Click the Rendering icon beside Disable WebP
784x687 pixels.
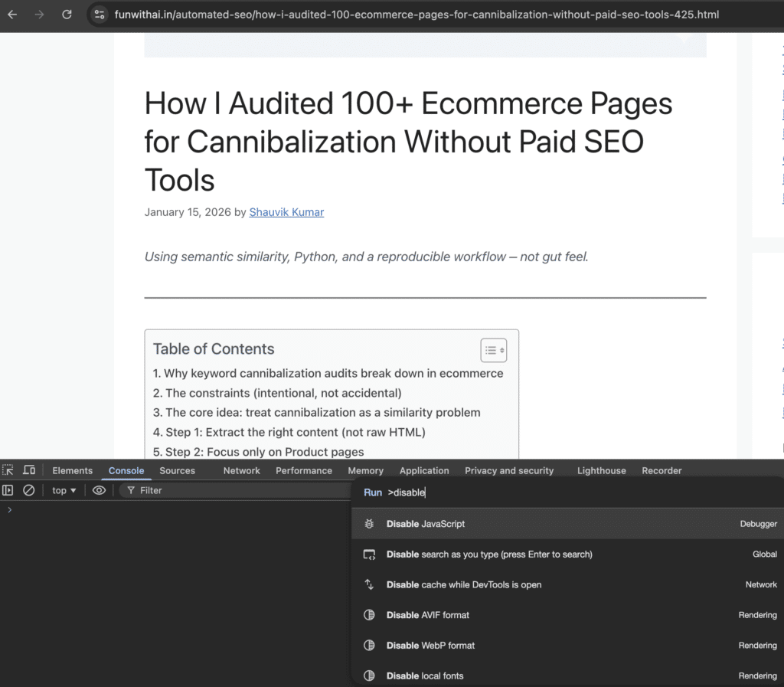click(369, 646)
